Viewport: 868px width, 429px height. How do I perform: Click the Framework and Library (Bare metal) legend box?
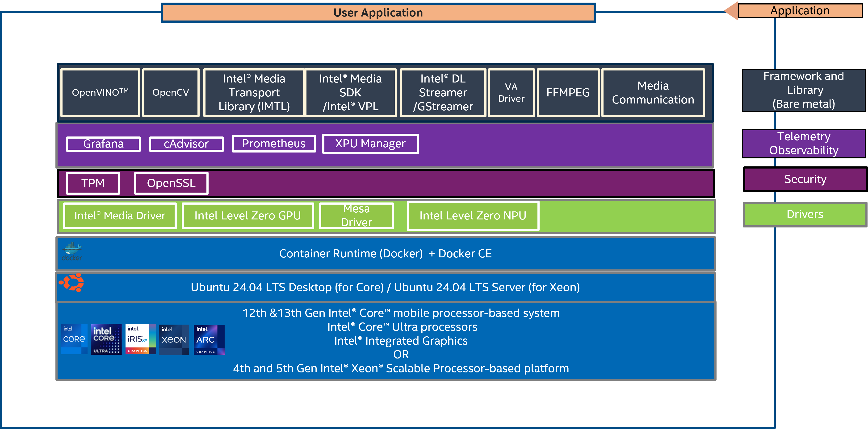point(804,90)
